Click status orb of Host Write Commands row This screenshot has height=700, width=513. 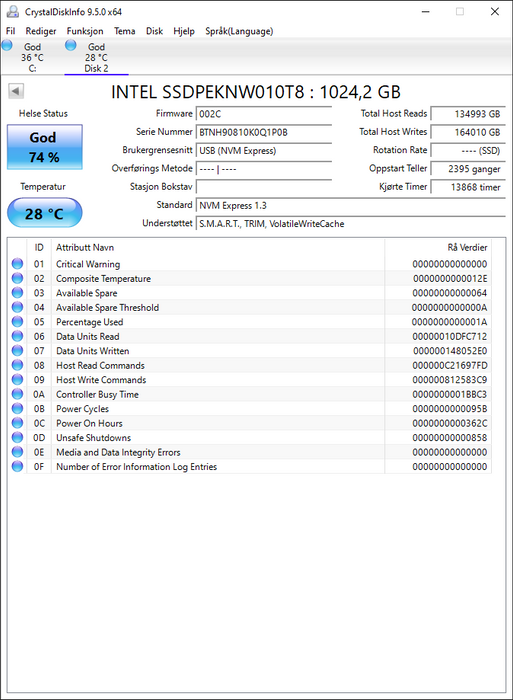(17, 380)
